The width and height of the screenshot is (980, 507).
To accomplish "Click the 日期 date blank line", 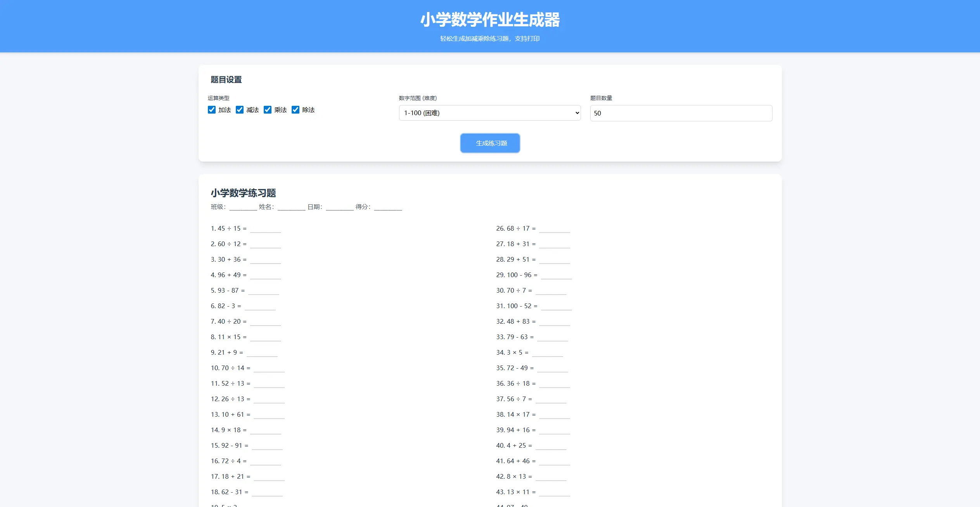I will point(339,208).
